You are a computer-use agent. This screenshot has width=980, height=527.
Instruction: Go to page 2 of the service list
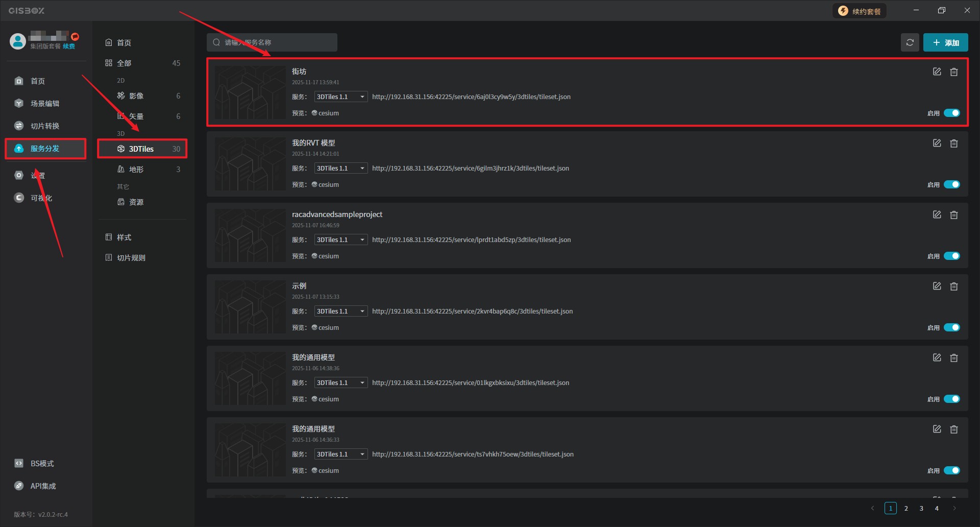[906, 508]
